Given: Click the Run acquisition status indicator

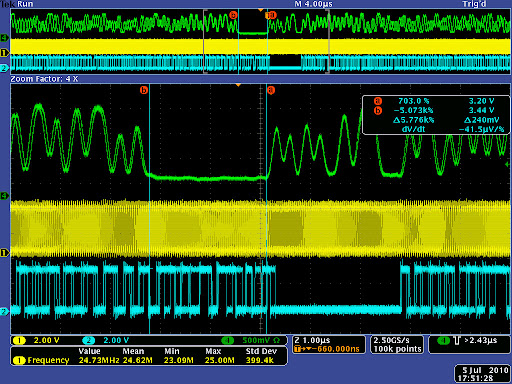Looking at the screenshot, I should point(25,4).
